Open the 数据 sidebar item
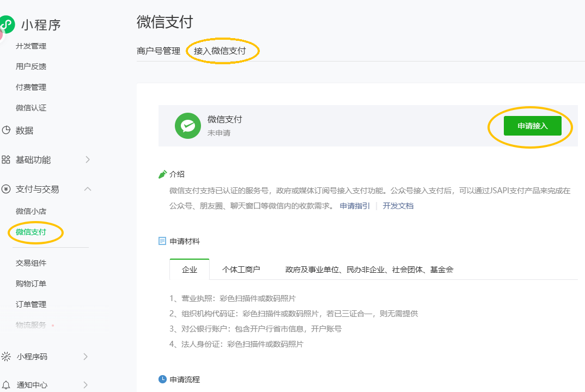This screenshot has height=392, width=585. point(25,130)
